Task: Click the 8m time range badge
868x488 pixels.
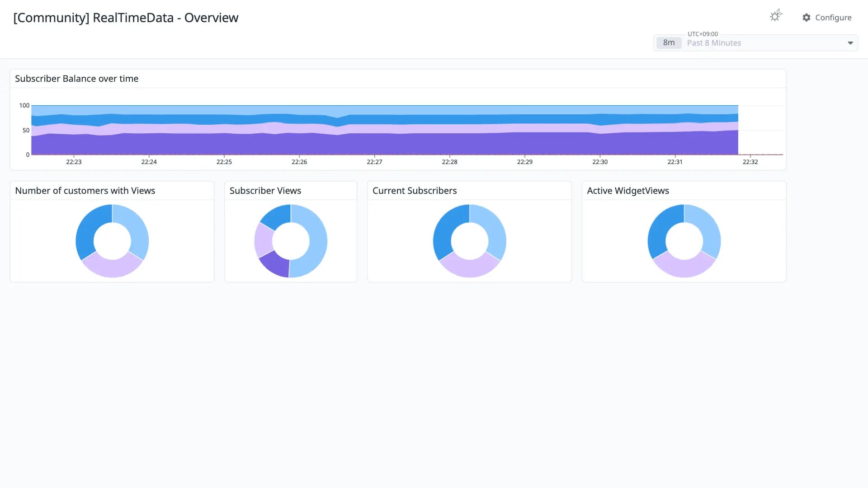Action: [669, 42]
